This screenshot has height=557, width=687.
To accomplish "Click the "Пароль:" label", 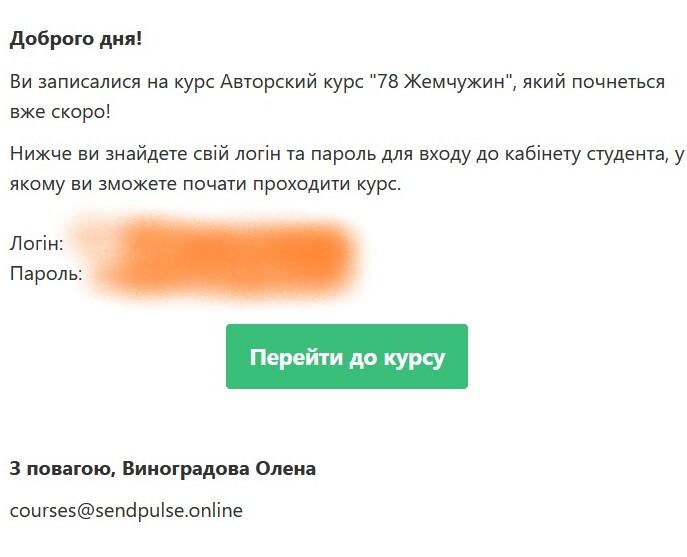I will 46,272.
